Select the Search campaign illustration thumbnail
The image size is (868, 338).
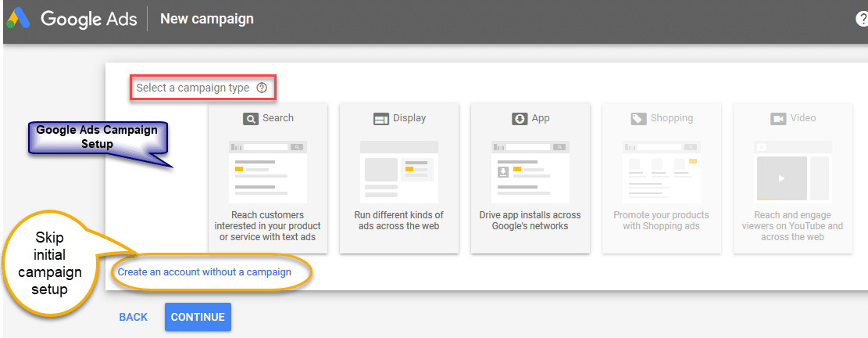[x=268, y=172]
